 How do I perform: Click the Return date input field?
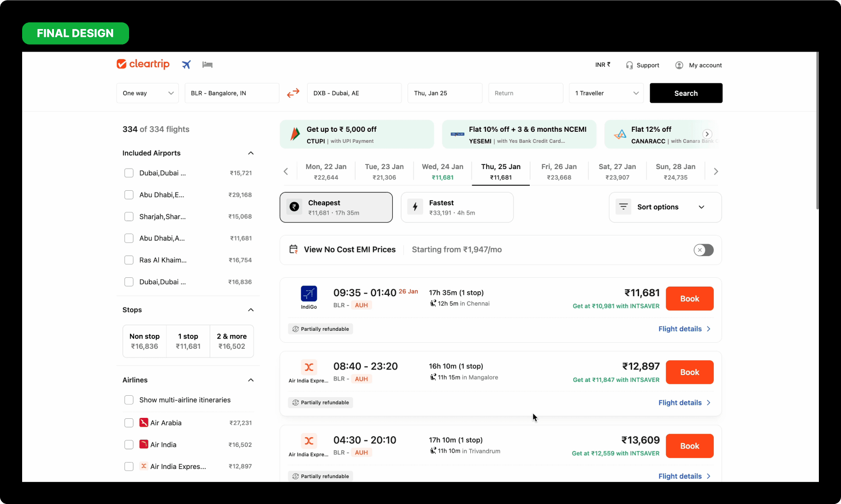[526, 93]
